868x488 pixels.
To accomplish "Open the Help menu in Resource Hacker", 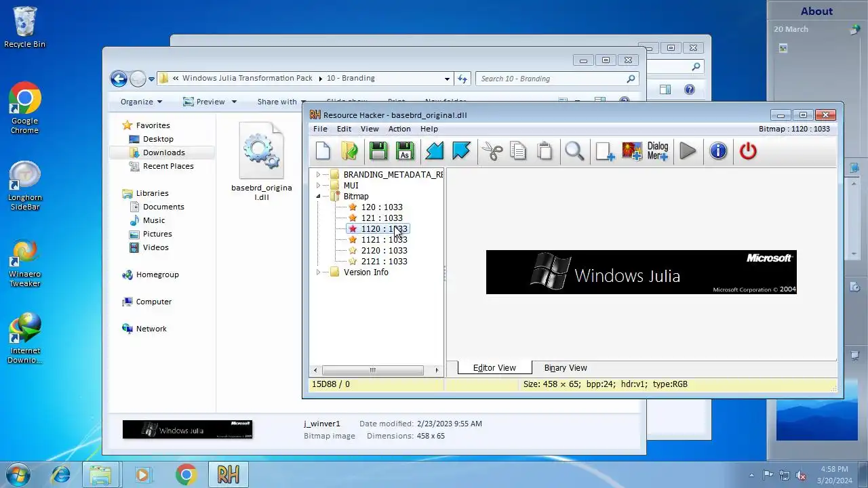I will click(x=429, y=129).
